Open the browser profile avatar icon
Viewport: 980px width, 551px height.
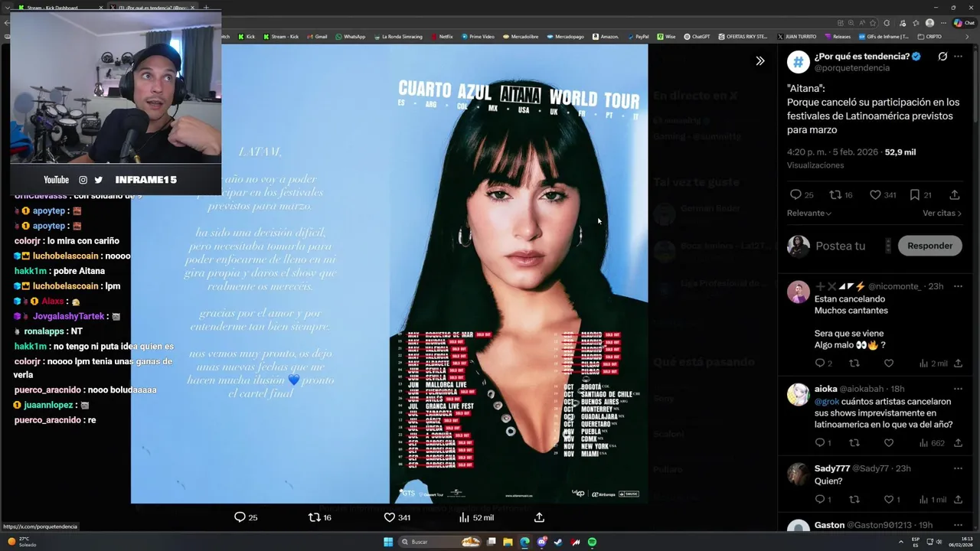pyautogui.click(x=929, y=23)
